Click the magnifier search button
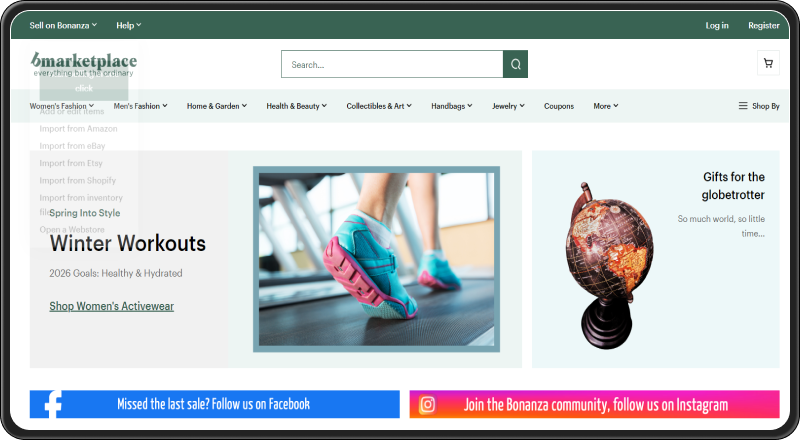800x440 pixels. (515, 64)
